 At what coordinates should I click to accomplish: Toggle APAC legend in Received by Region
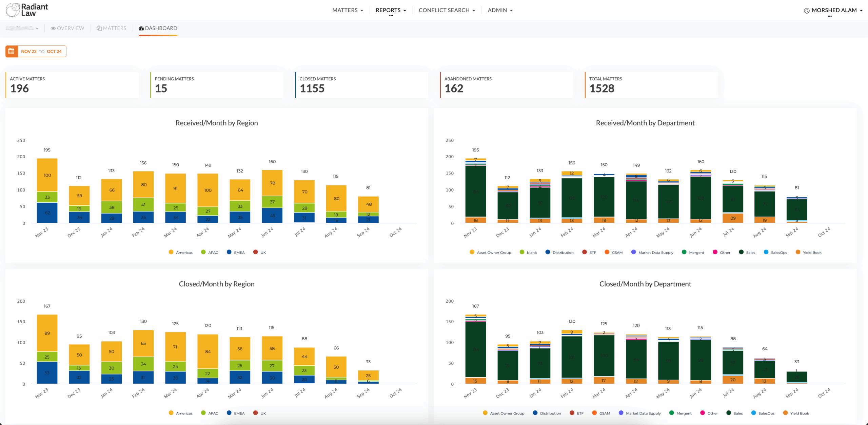210,252
